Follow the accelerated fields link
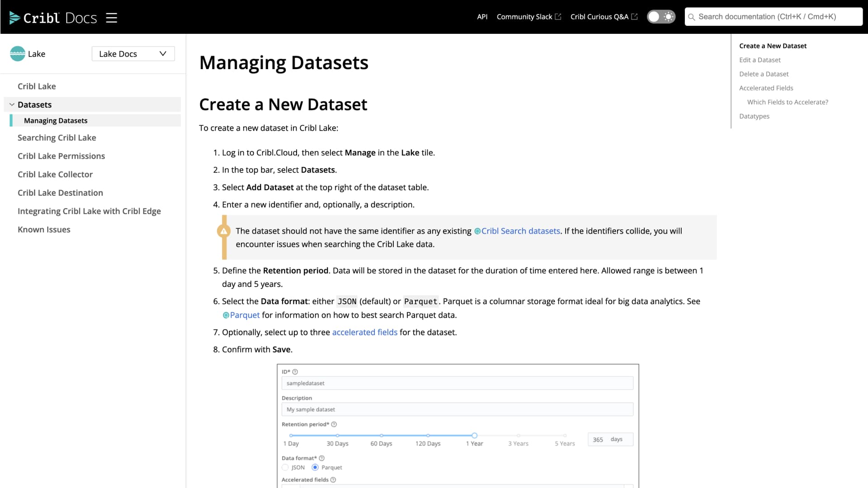The height and width of the screenshot is (488, 868). click(364, 332)
